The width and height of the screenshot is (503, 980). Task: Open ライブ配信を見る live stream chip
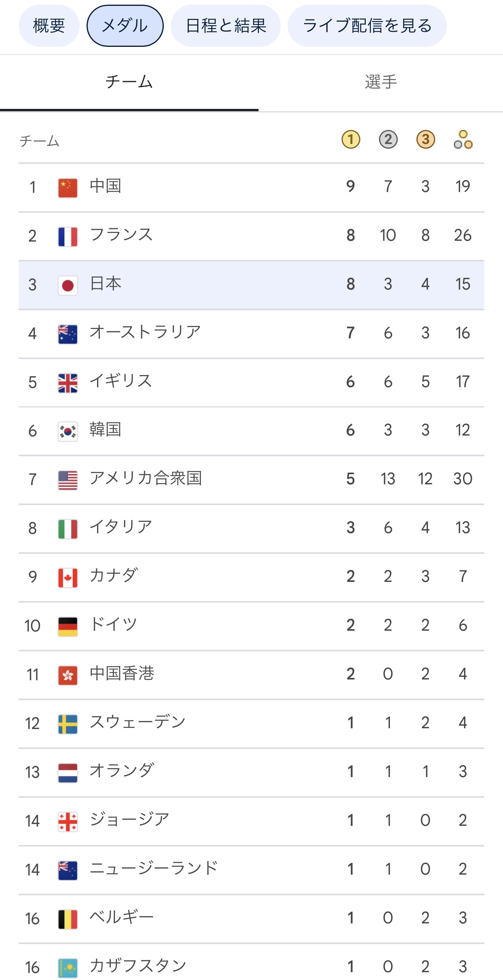(367, 26)
